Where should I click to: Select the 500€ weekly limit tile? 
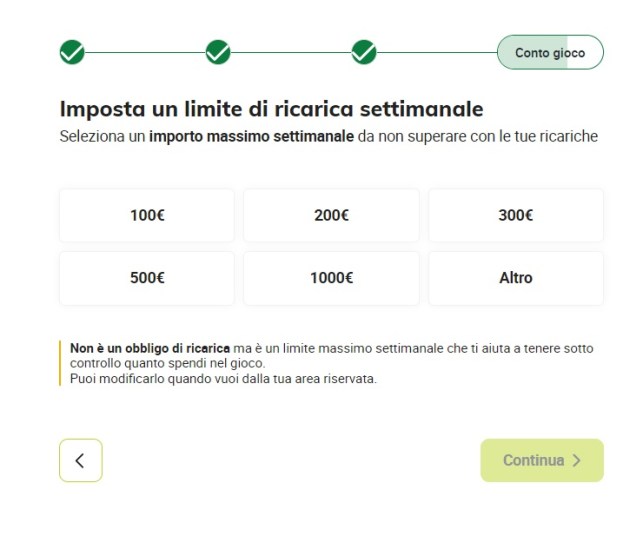[x=147, y=278]
